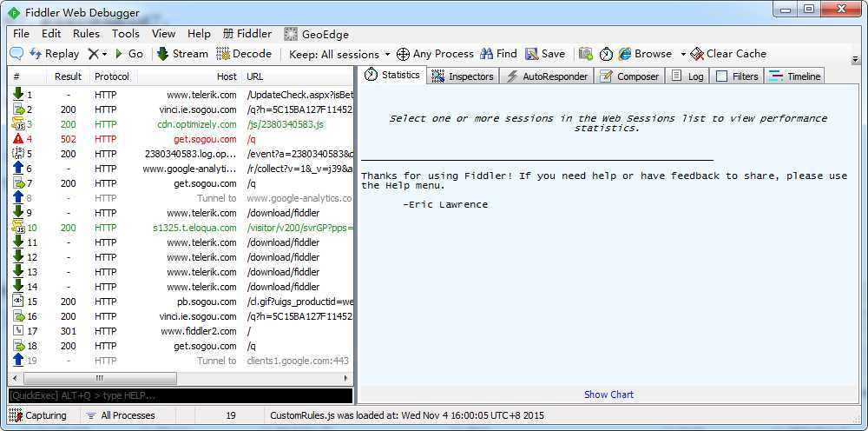This screenshot has width=868, height=431.
Task: Click the sessions list scroll left arrow
Action: 14,378
